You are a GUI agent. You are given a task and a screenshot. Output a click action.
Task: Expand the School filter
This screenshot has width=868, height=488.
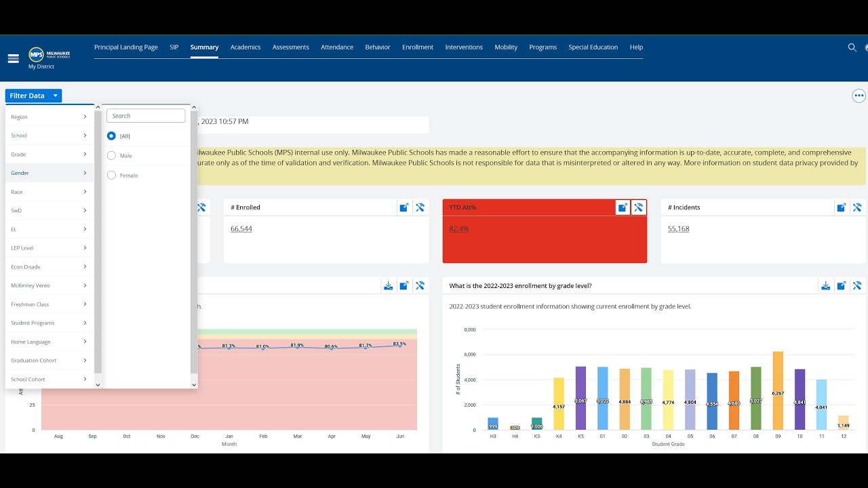[x=50, y=136]
